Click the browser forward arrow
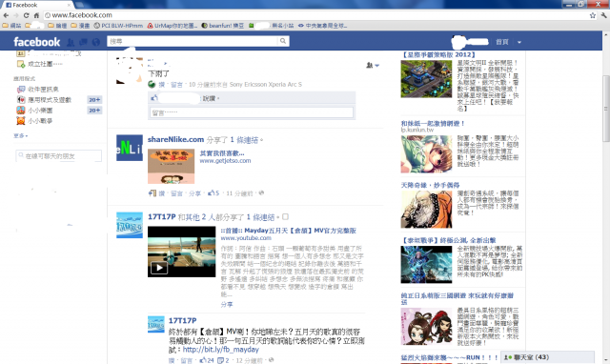The height and width of the screenshot is (364, 610). click(x=16, y=15)
